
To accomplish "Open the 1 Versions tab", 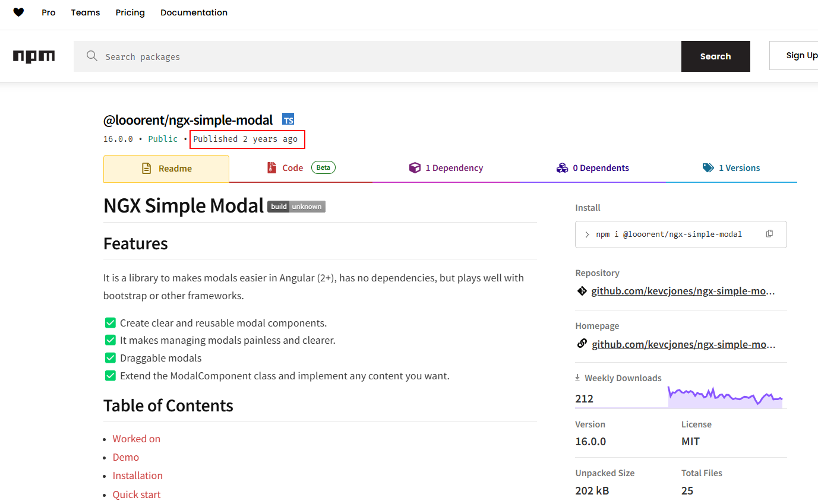I will coord(731,168).
